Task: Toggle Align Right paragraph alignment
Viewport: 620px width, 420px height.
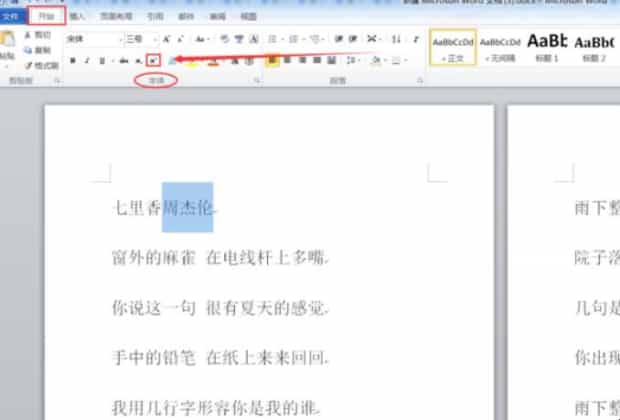Action: [302, 61]
